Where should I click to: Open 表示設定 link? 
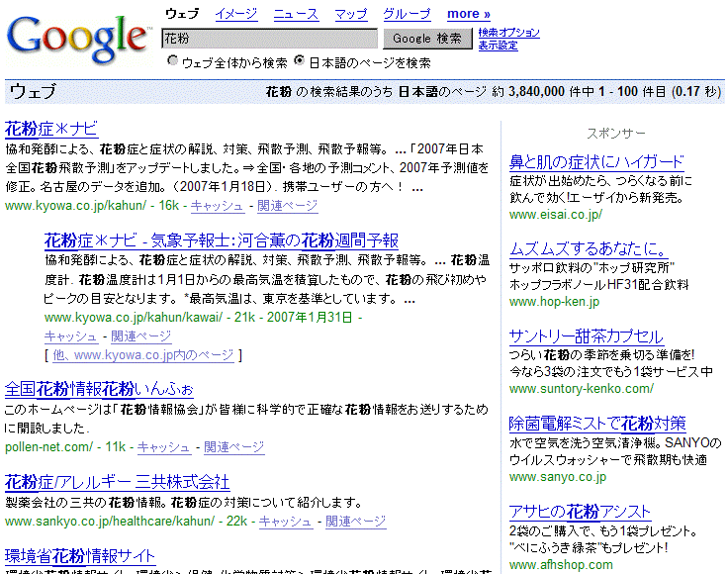[x=498, y=46]
